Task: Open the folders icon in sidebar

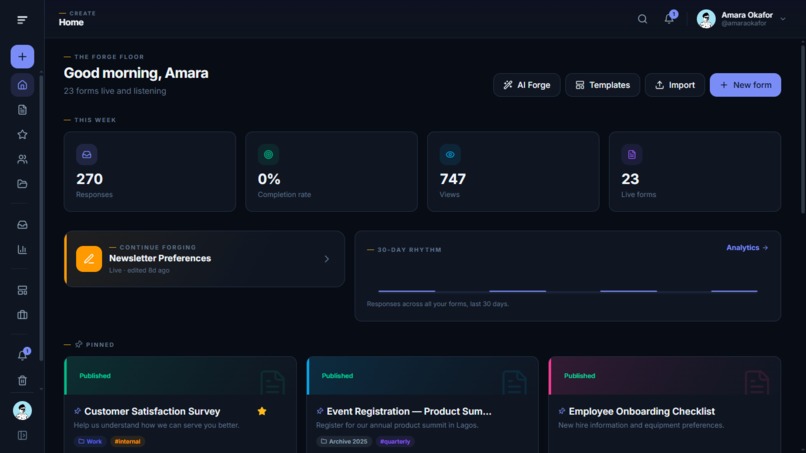Action: [x=22, y=184]
